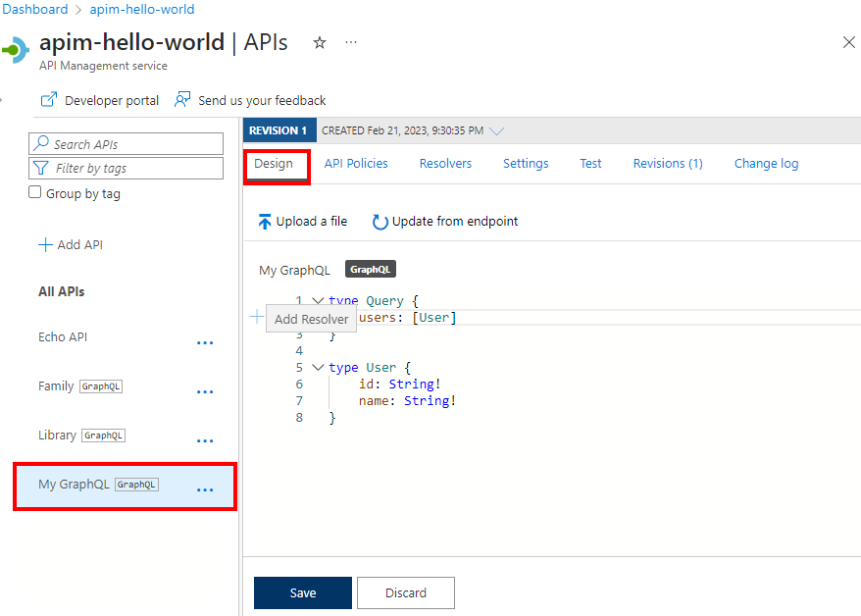Click the plus icon to add resolver
Screen dimensions: 861x616
(x=256, y=318)
